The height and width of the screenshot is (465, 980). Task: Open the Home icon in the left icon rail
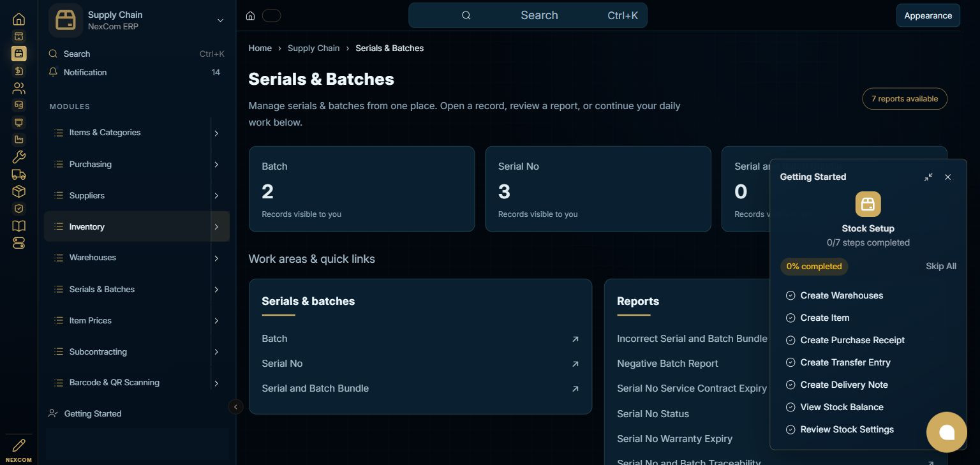tap(19, 19)
